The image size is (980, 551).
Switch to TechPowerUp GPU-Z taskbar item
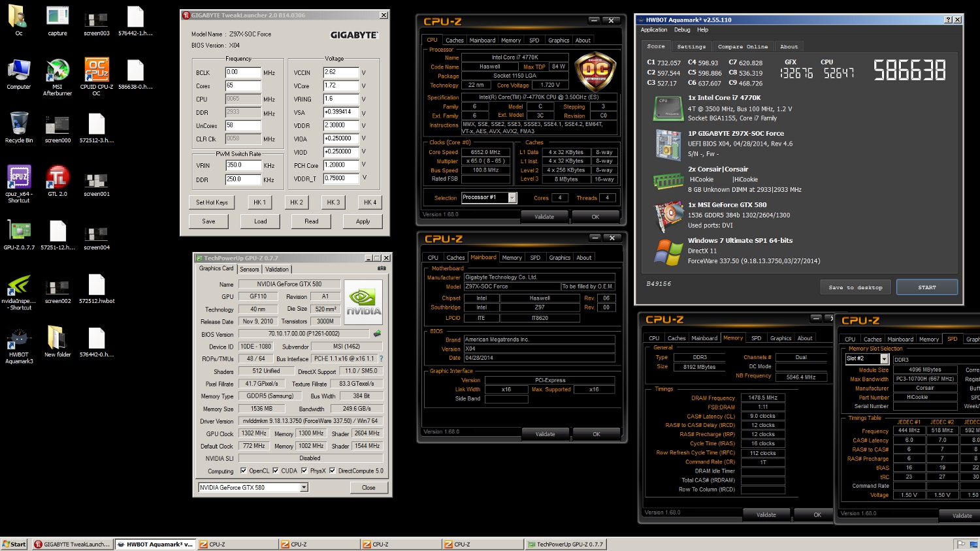[566, 544]
